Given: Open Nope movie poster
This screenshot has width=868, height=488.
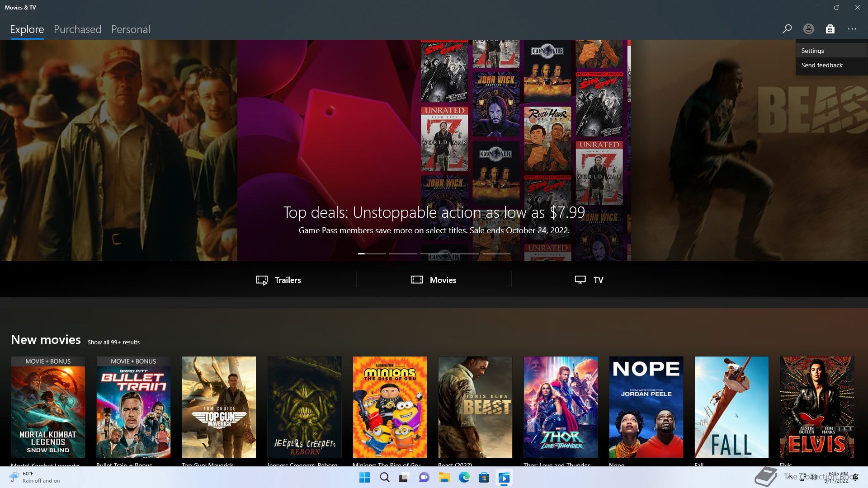Looking at the screenshot, I should pos(646,407).
